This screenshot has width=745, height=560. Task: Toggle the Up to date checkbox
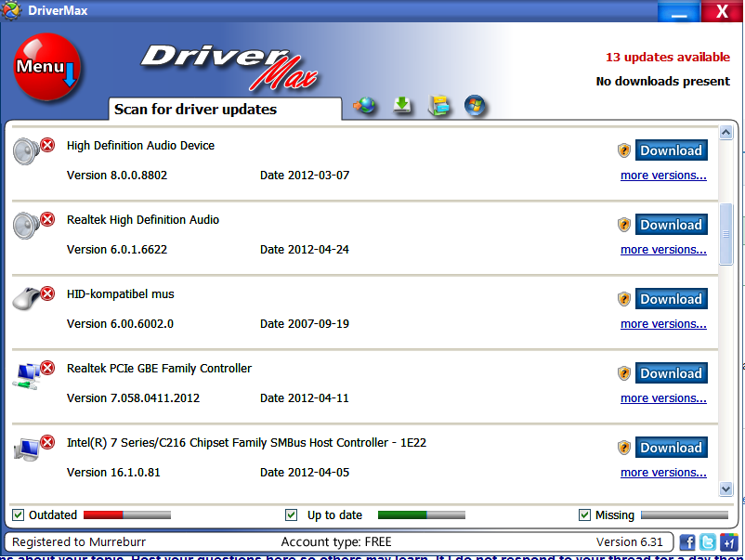(292, 514)
